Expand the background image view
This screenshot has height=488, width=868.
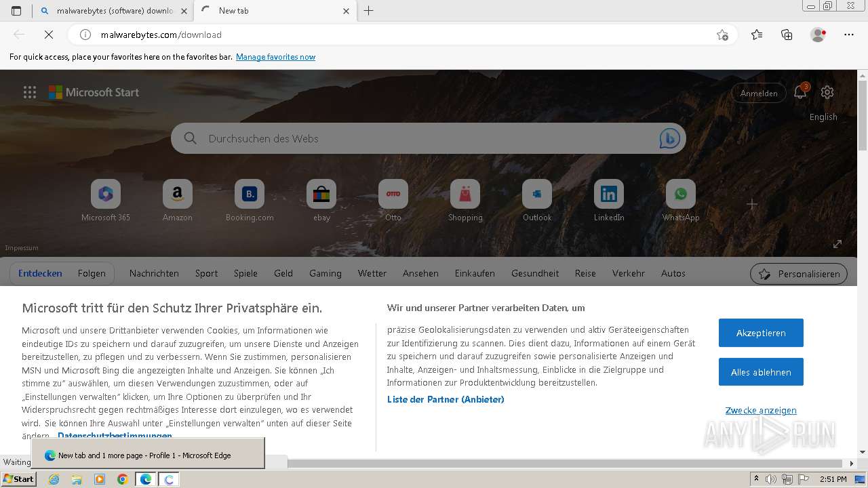(837, 244)
